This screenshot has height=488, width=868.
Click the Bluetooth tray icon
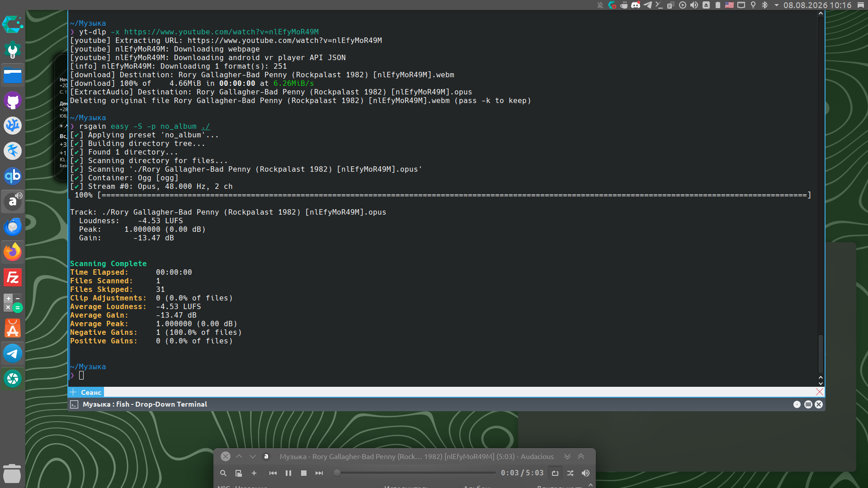click(x=765, y=5)
